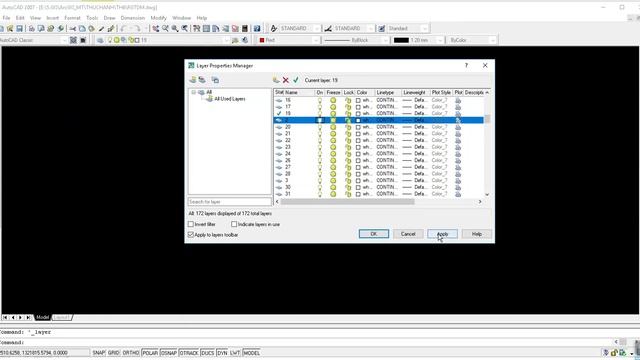Open the Tools menu
640x360 pixels.
point(92,18)
